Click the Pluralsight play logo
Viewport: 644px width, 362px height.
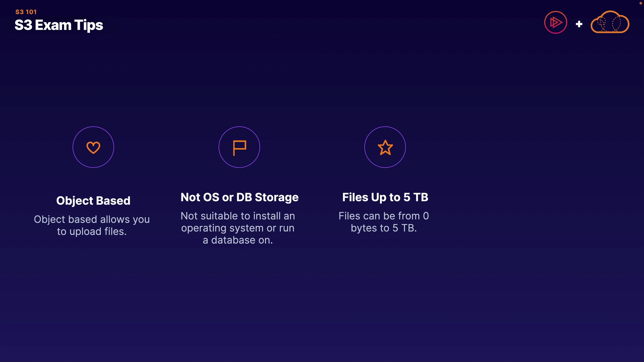pyautogui.click(x=555, y=23)
